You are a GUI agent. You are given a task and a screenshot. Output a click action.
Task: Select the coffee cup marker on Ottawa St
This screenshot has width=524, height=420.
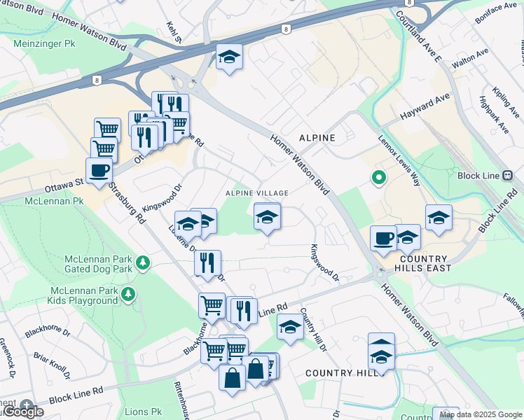99,173
